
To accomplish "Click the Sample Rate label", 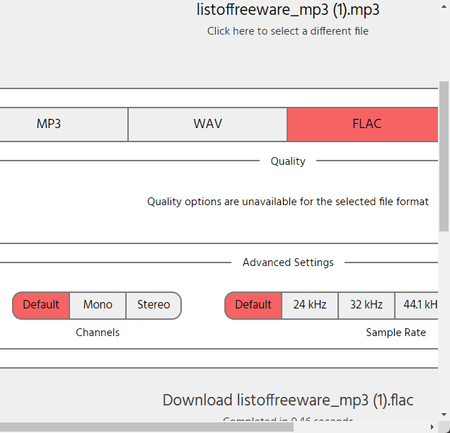I will click(x=396, y=332).
